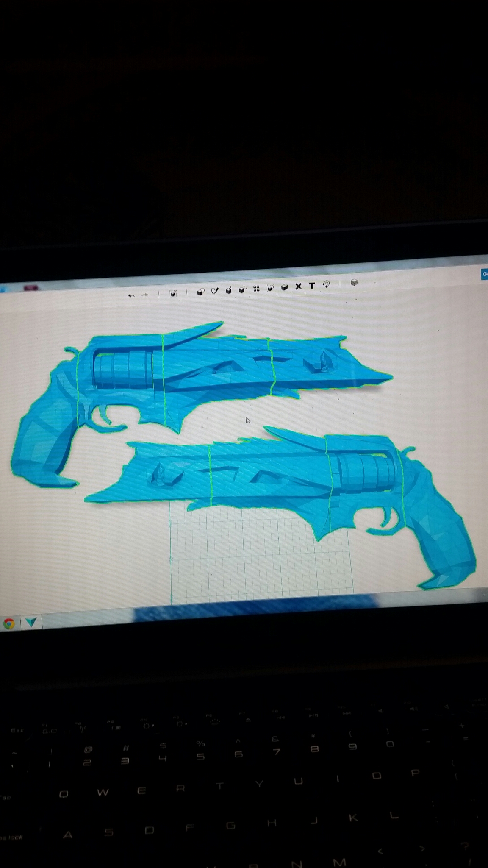Open the Material cube tool

point(354,282)
